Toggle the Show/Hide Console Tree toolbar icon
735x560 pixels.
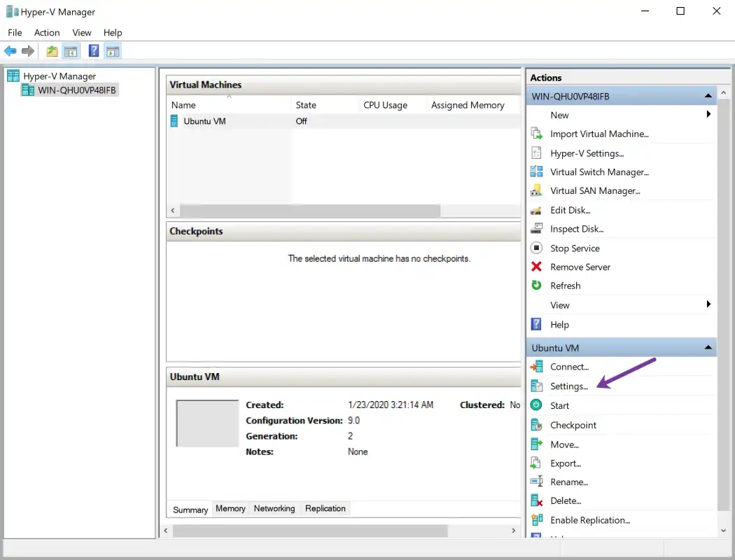(71, 51)
